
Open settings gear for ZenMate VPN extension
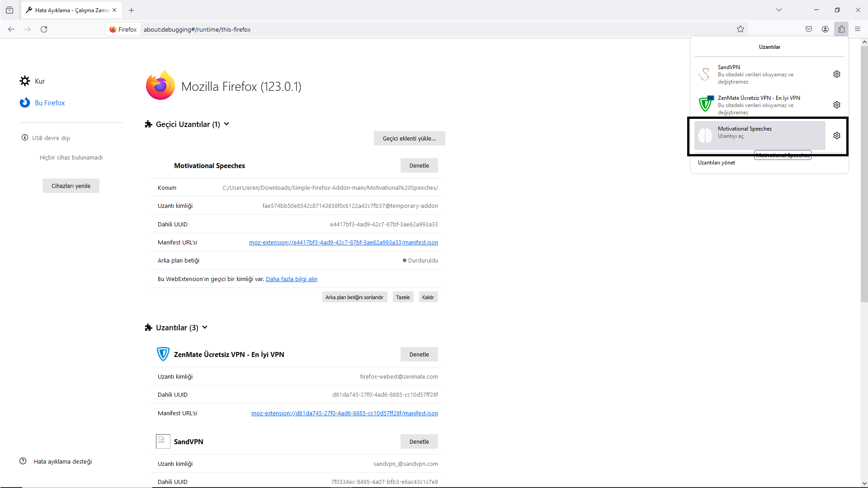(837, 105)
